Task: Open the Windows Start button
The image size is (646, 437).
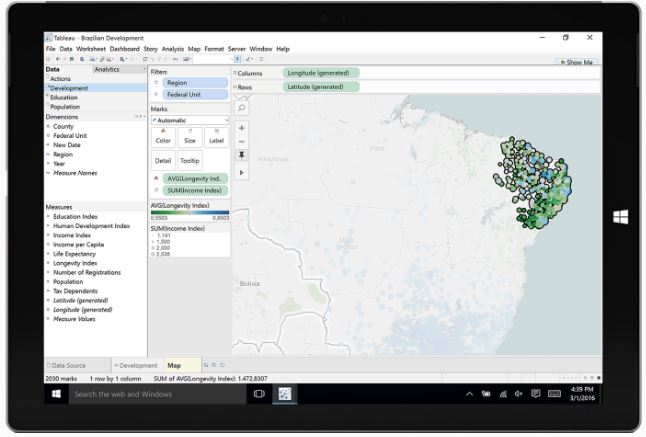Action: click(x=56, y=394)
